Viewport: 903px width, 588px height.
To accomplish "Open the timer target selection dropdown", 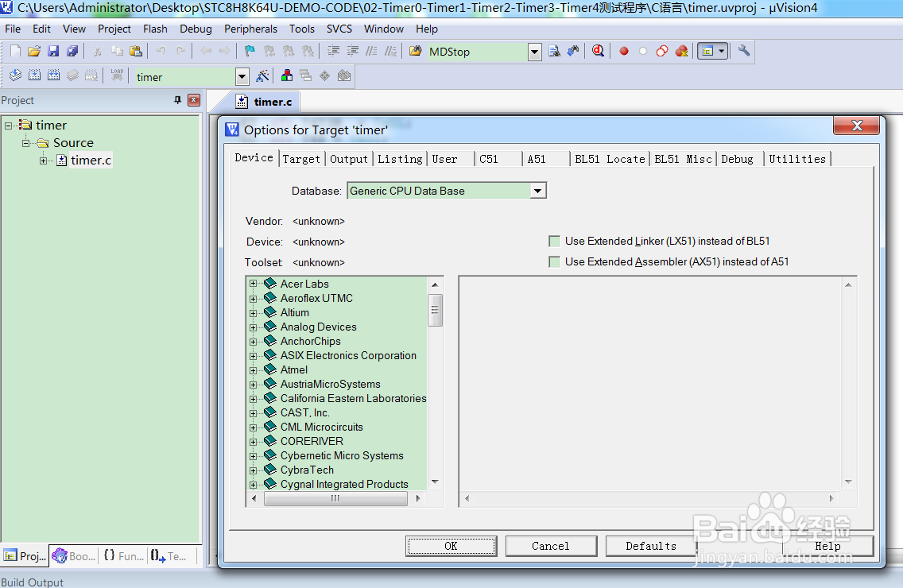I will click(242, 76).
